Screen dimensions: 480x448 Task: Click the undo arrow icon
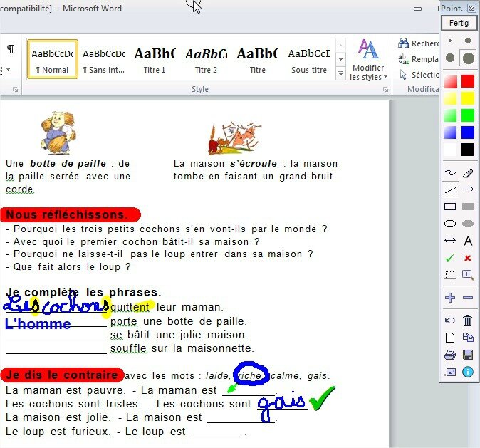[450, 321]
